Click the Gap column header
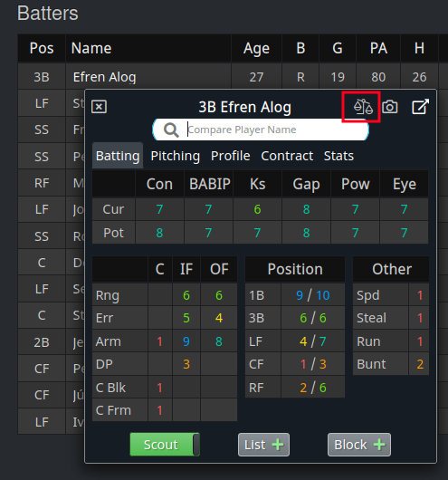Viewport: 448px width, 480px height. (x=306, y=184)
